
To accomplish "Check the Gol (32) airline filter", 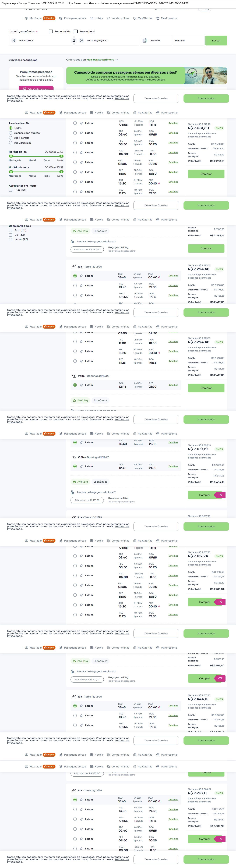I will point(10,235).
